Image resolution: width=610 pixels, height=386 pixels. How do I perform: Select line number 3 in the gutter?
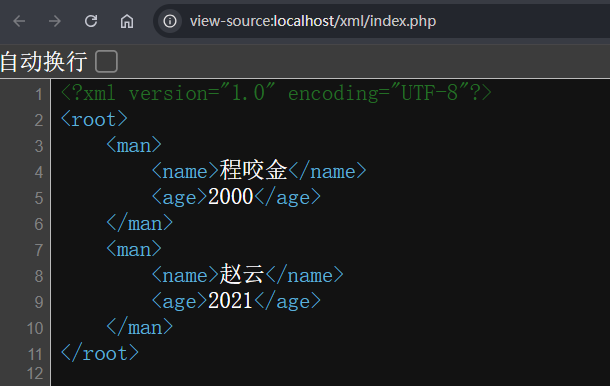39,146
